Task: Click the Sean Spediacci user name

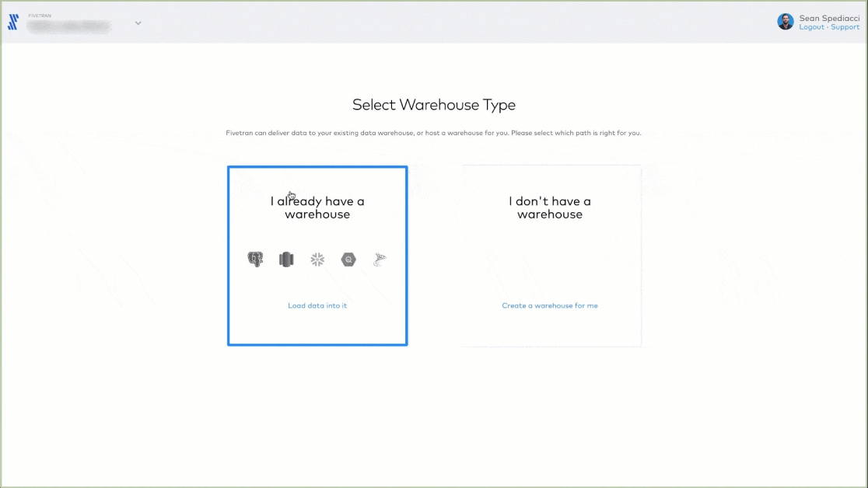Action: 829,18
